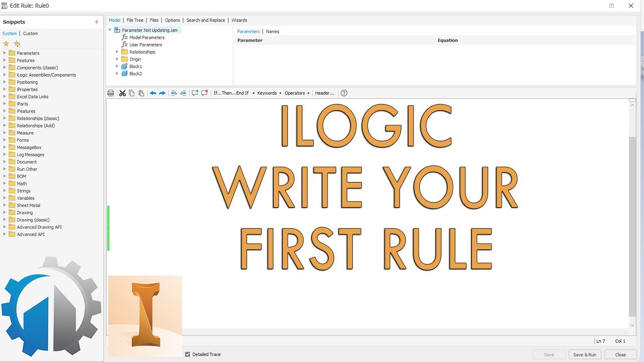Image resolution: width=644 pixels, height=362 pixels.
Task: Open the Keywords dropdown
Action: coord(269,93)
